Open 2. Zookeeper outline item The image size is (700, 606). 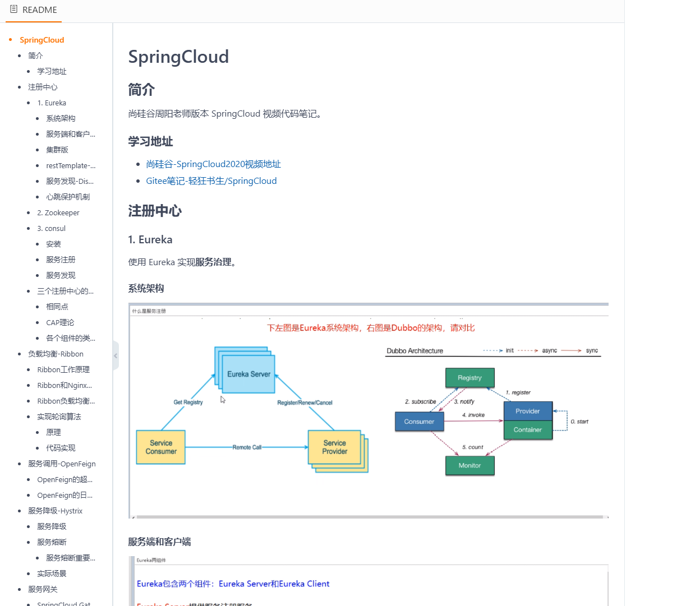click(x=58, y=212)
